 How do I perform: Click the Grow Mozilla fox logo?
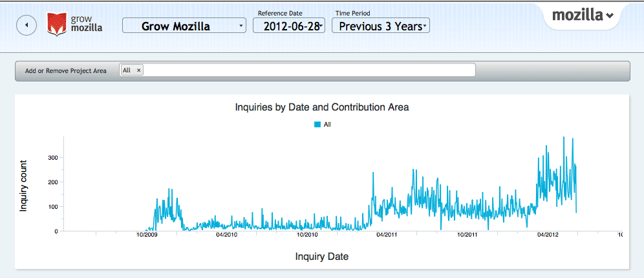(x=57, y=24)
